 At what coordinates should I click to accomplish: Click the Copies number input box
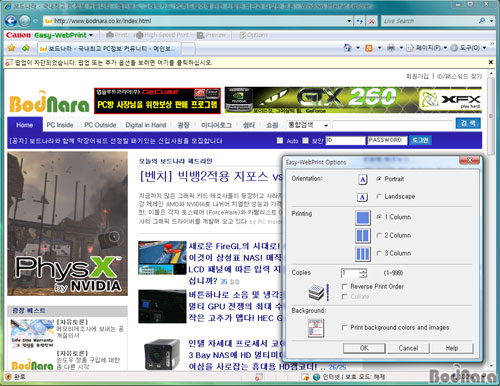click(351, 273)
